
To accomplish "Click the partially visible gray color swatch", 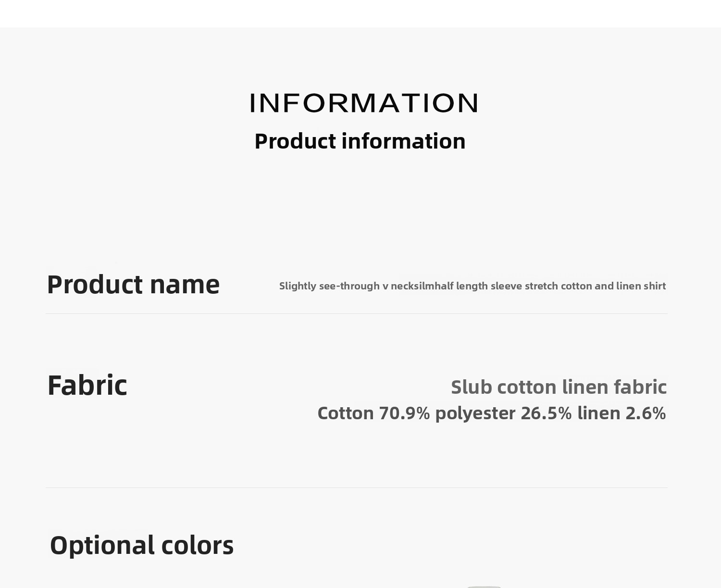I will point(484,586).
